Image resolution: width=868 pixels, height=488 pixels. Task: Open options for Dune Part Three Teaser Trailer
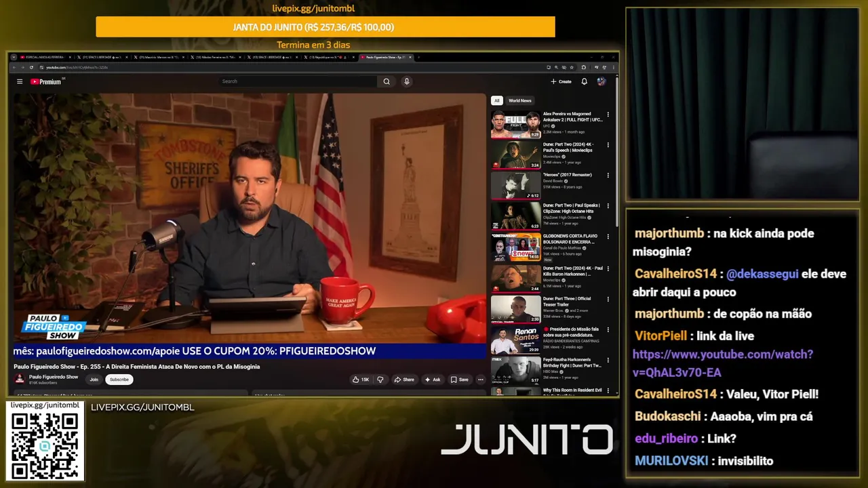click(x=608, y=299)
